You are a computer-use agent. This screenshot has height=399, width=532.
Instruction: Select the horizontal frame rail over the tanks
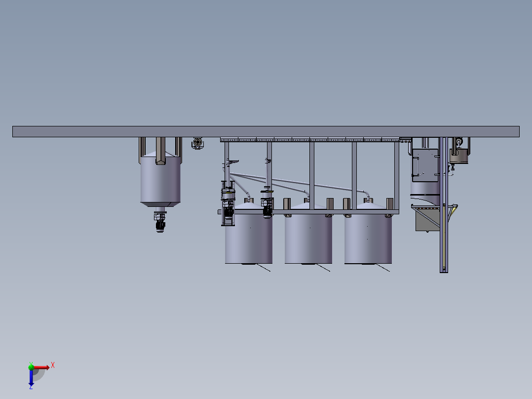pyautogui.click(x=308, y=212)
